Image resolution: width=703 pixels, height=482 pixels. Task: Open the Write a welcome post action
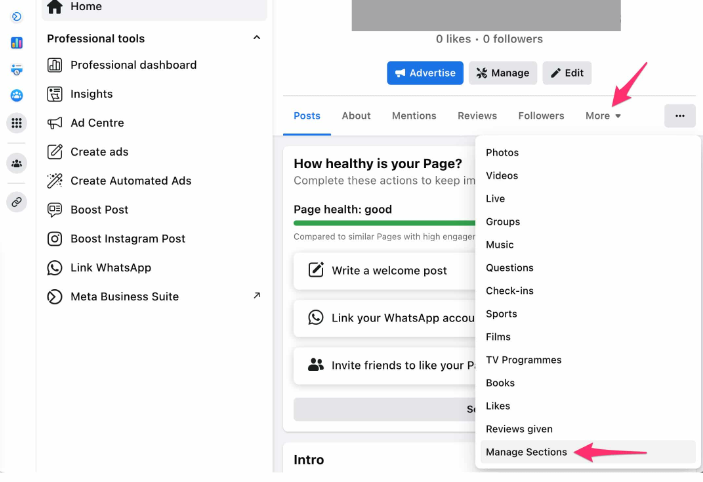click(x=384, y=270)
